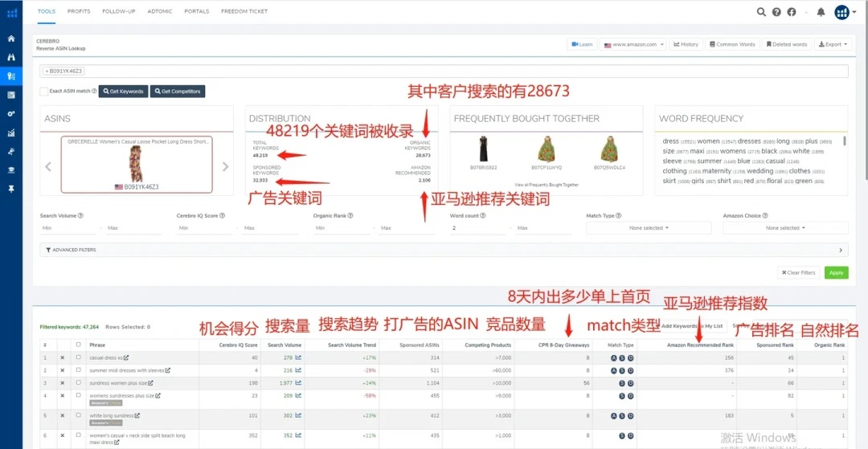
Task: Expand the Advanced Filters section
Action: click(444, 250)
